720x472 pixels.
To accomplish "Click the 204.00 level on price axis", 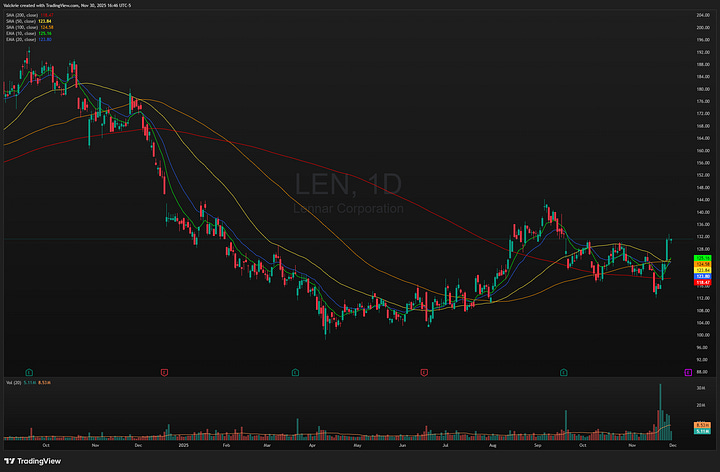I will coord(703,15).
